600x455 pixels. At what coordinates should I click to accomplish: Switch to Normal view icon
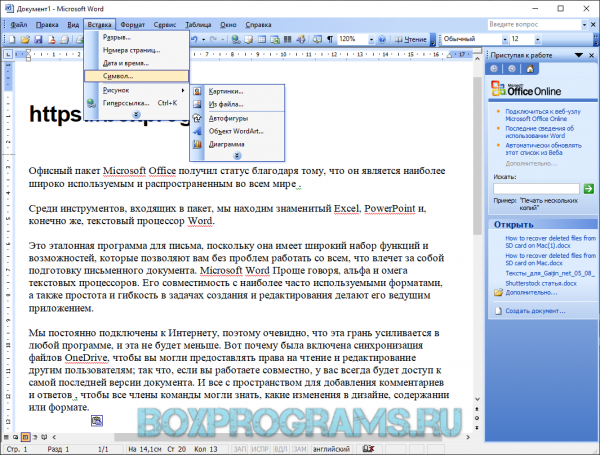click(x=6, y=437)
